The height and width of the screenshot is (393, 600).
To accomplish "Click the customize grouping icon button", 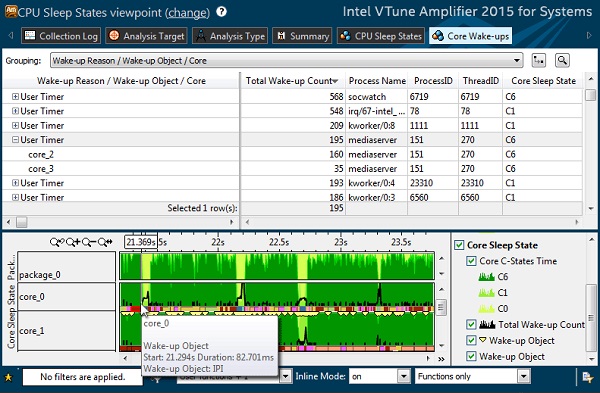I will click(539, 60).
